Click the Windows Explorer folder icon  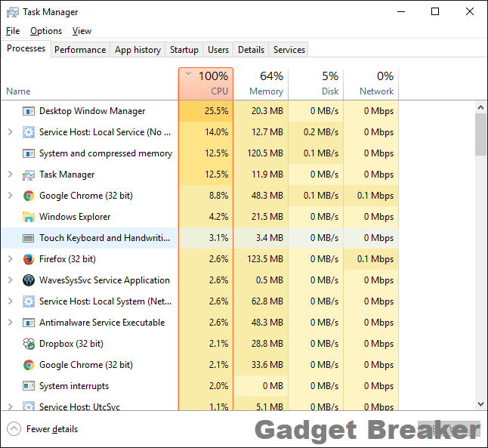click(29, 217)
